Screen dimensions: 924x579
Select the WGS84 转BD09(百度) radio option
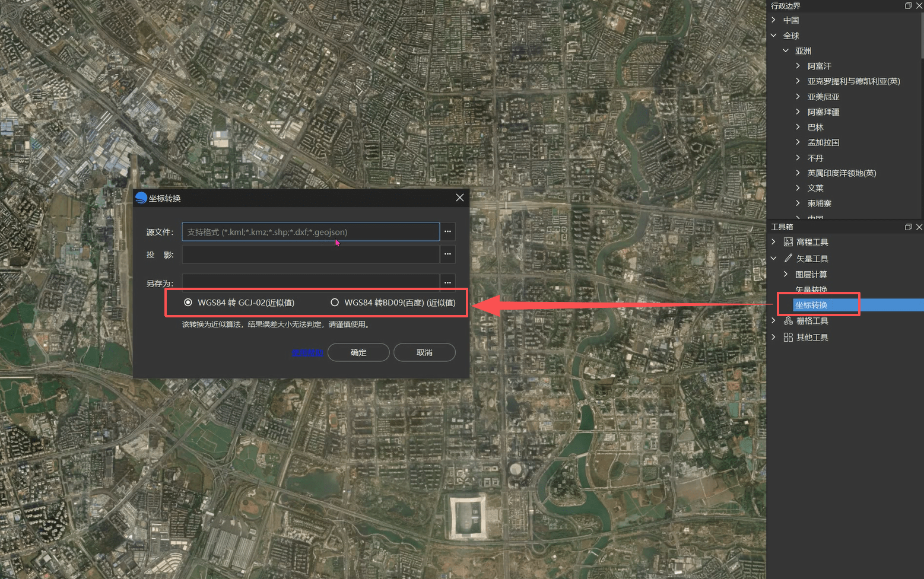click(x=335, y=303)
